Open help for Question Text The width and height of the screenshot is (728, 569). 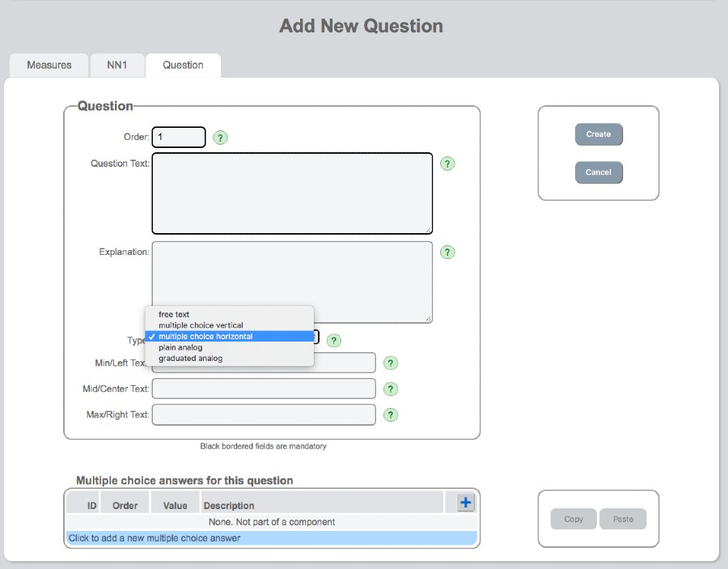pyautogui.click(x=447, y=163)
